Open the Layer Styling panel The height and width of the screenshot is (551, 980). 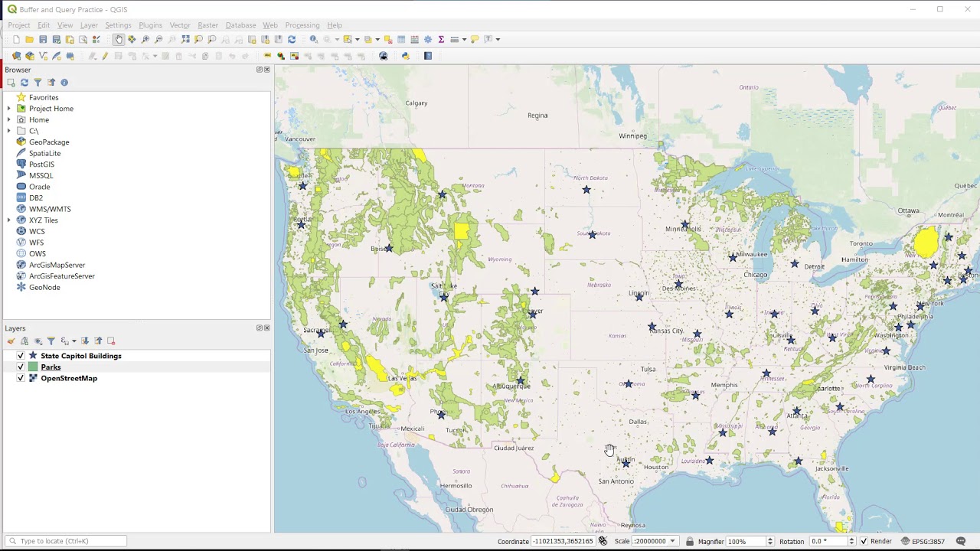(x=11, y=341)
